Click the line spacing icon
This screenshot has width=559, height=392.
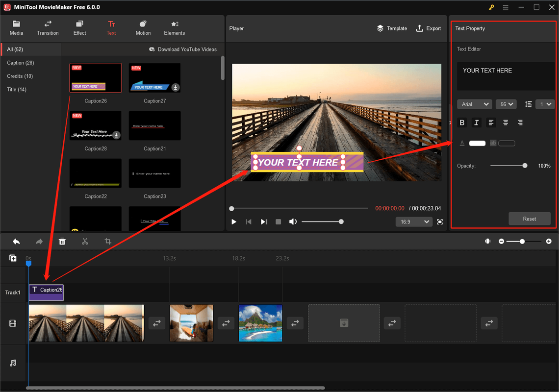(x=528, y=104)
